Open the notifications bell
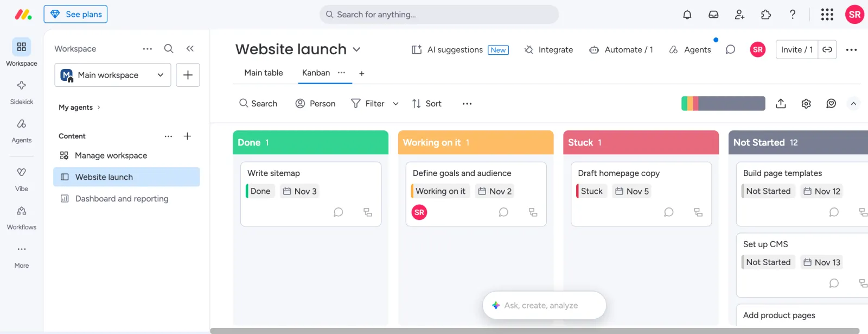The height and width of the screenshot is (334, 868). (x=687, y=15)
